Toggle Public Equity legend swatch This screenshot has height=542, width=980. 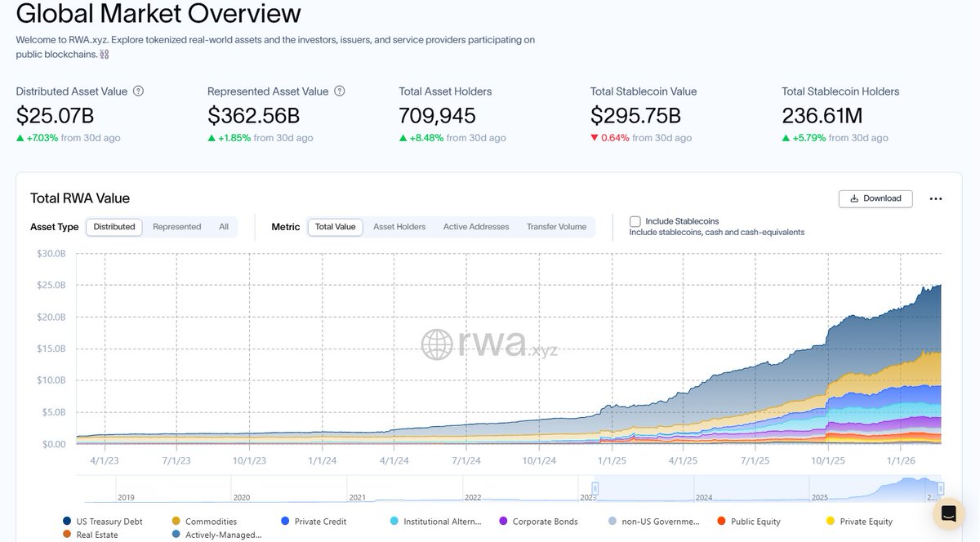(721, 521)
